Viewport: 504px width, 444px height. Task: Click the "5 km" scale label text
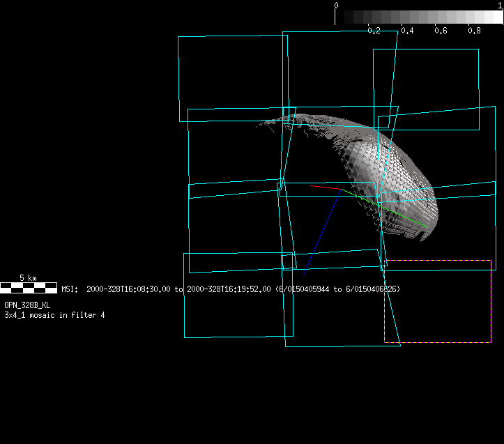click(28, 277)
